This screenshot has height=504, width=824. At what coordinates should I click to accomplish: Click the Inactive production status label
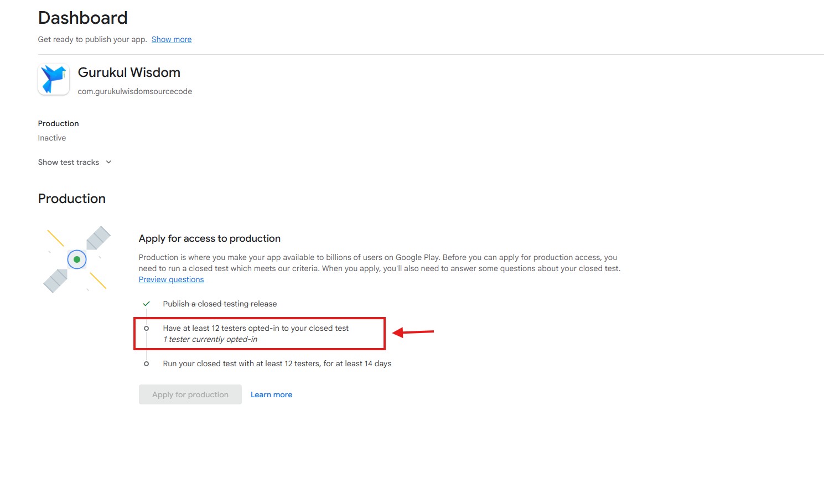pyautogui.click(x=52, y=138)
